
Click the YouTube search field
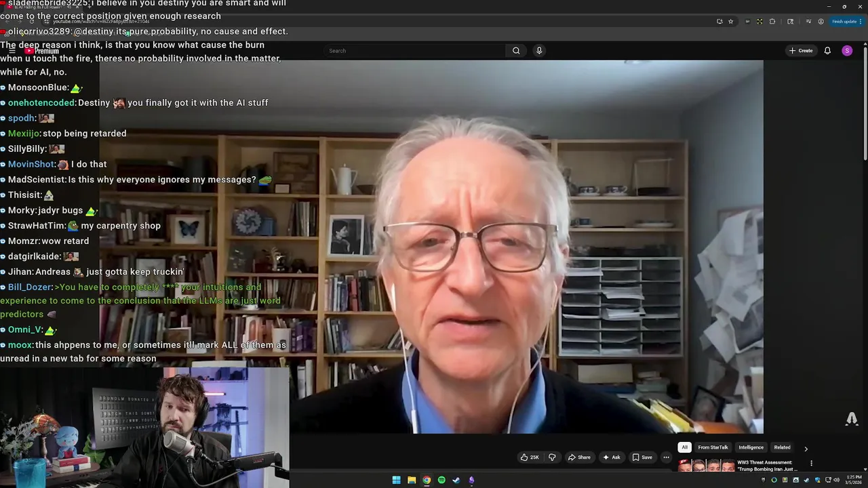(x=414, y=51)
